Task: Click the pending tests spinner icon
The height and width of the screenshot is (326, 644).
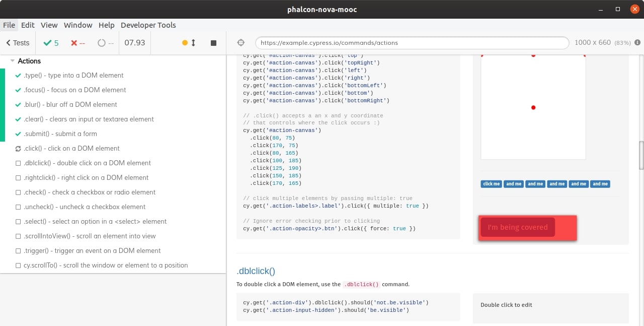Action: tap(101, 42)
